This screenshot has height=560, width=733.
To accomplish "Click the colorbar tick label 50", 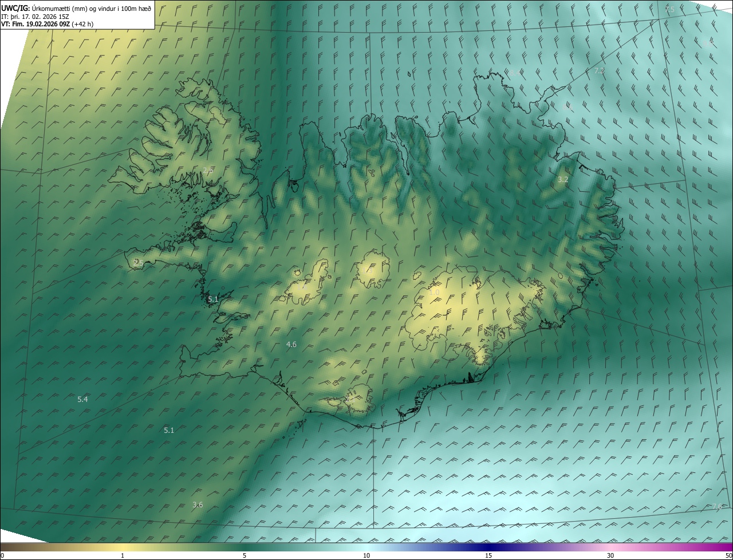I will (x=728, y=555).
